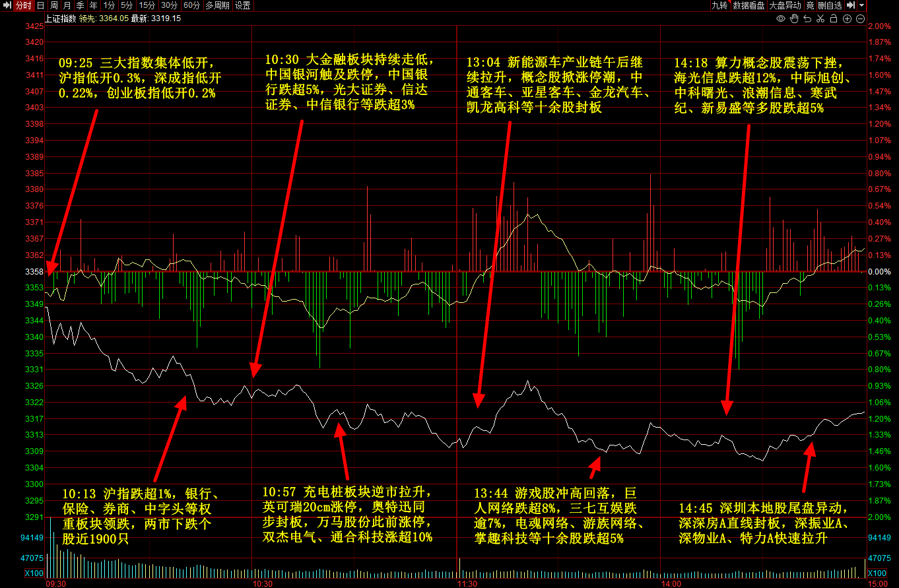Click the 九转 indicator button
The width and height of the screenshot is (899, 588).
click(x=719, y=5)
